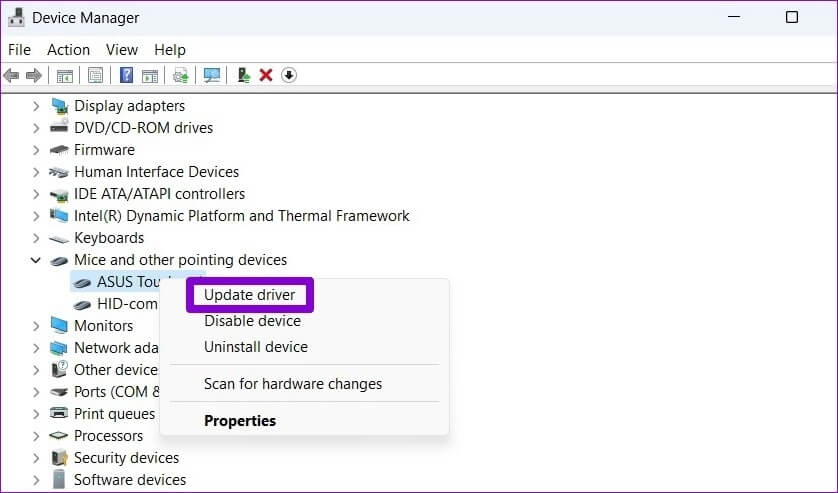Click the Keyboards category icon
Viewport: 838px width, 493px height.
pyautogui.click(x=59, y=238)
